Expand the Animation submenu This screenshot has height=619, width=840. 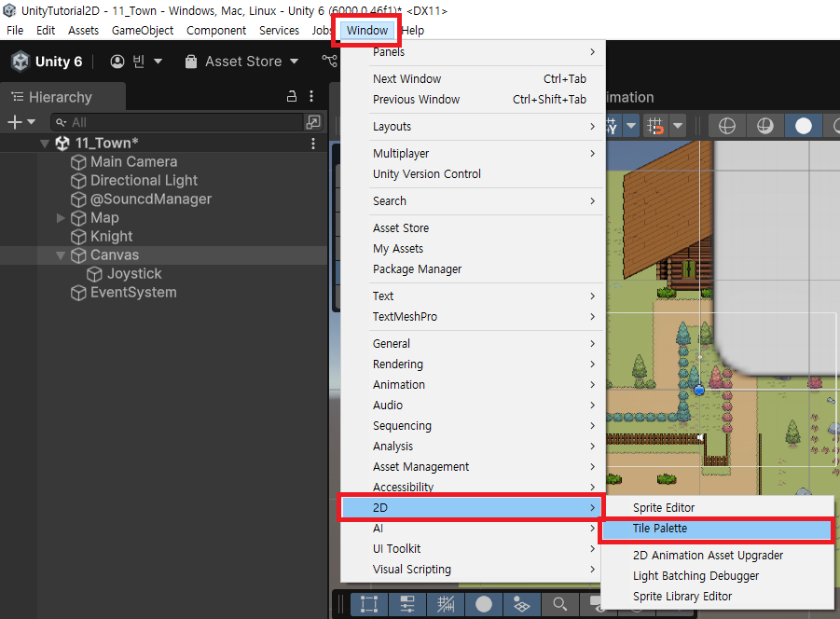tap(472, 384)
